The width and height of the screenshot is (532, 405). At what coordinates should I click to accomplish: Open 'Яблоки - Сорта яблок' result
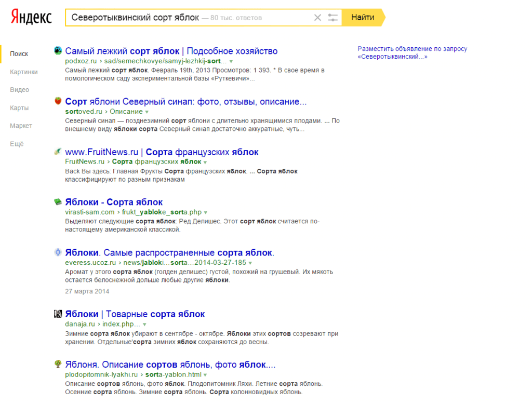pyautogui.click(x=114, y=203)
